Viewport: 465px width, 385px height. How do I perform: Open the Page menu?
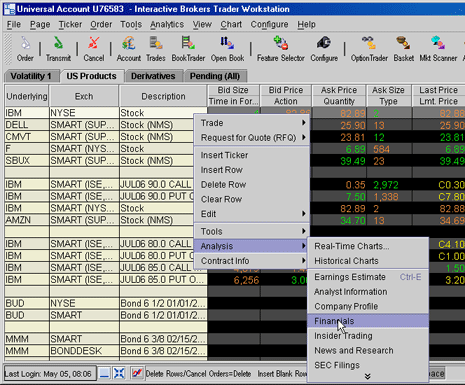40,24
